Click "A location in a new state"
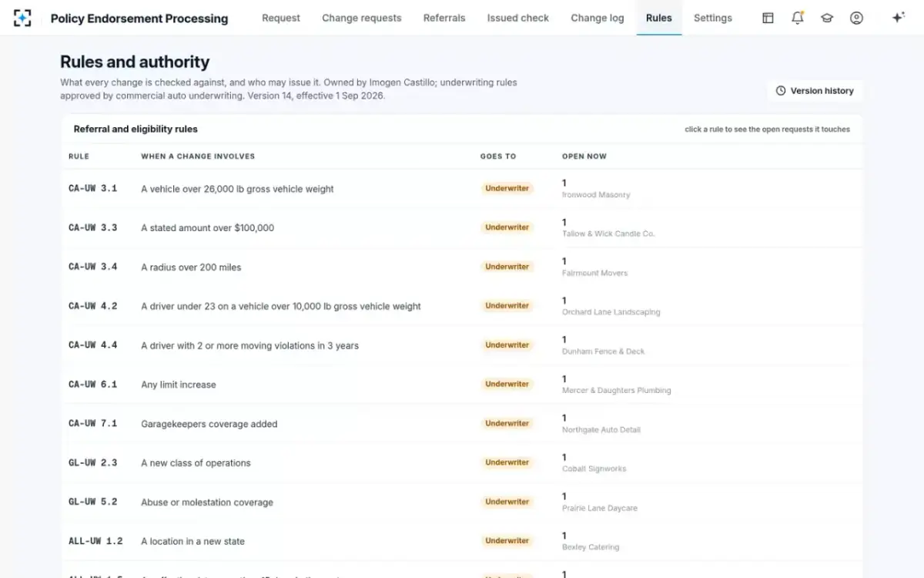This screenshot has width=924, height=578. click(x=193, y=542)
